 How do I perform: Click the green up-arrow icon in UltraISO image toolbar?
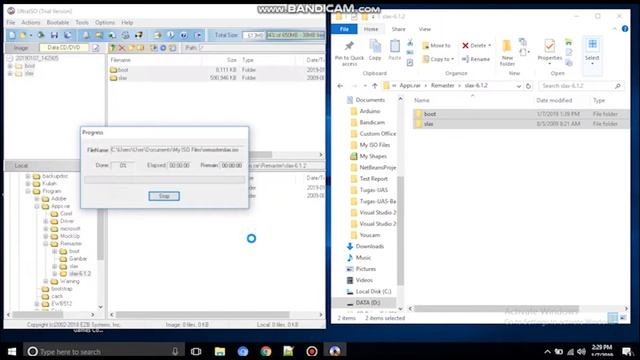(113, 48)
